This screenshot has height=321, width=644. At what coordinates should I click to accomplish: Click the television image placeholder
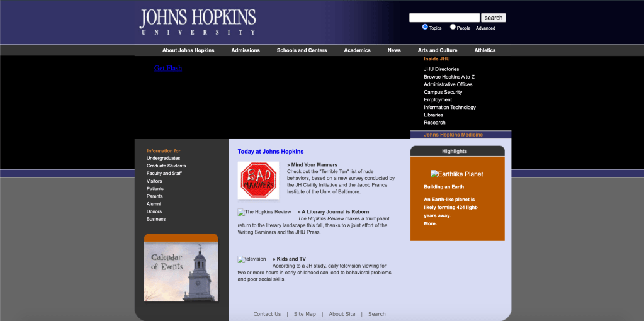(252, 259)
